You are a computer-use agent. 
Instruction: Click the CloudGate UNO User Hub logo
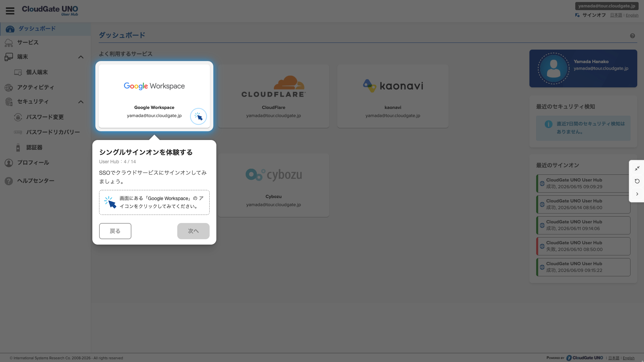pos(50,10)
